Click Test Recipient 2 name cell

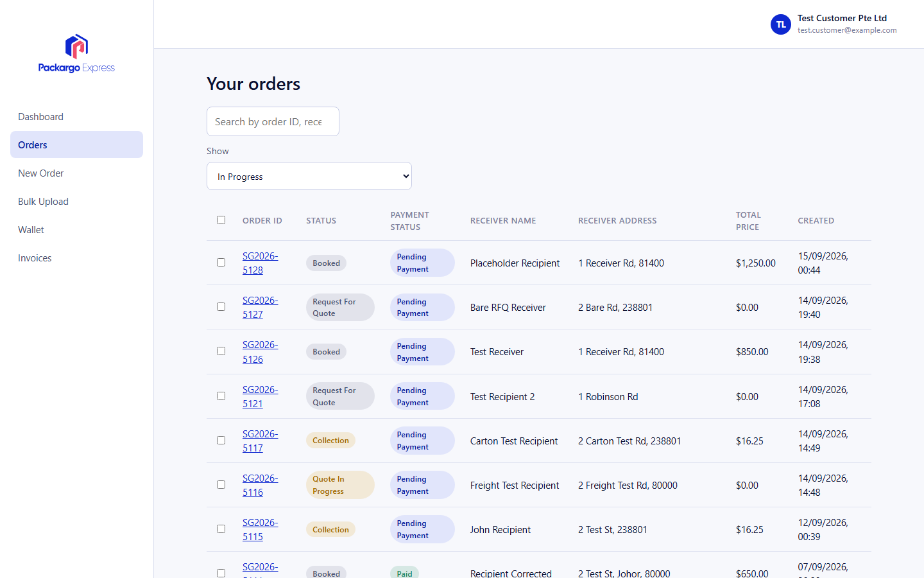tap(502, 396)
